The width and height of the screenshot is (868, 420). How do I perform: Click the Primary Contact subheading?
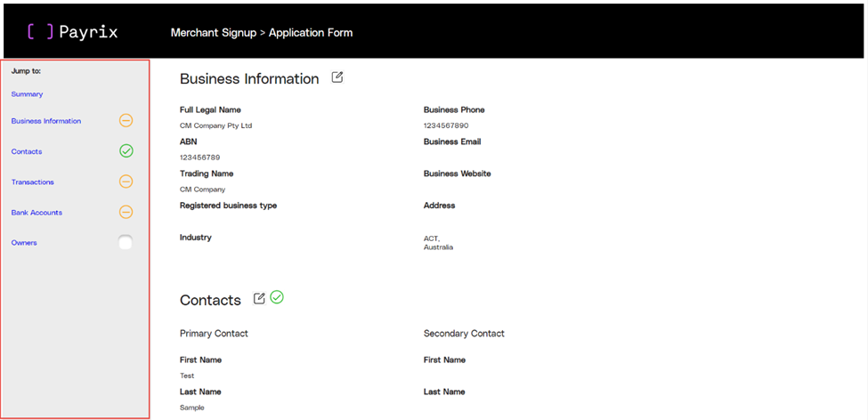point(214,334)
